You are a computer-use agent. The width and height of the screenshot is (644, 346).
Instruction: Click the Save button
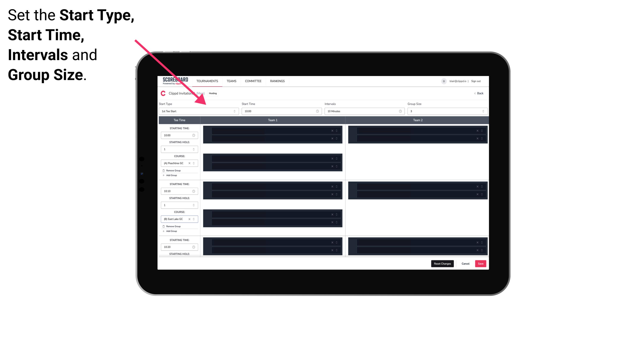[481, 263]
